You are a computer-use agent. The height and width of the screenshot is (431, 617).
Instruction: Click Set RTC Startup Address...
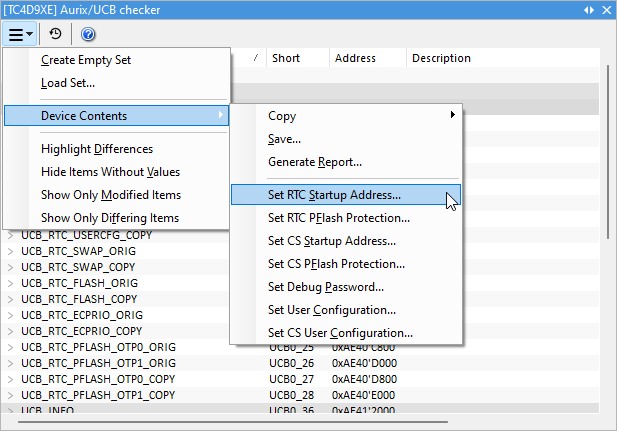tap(334, 195)
